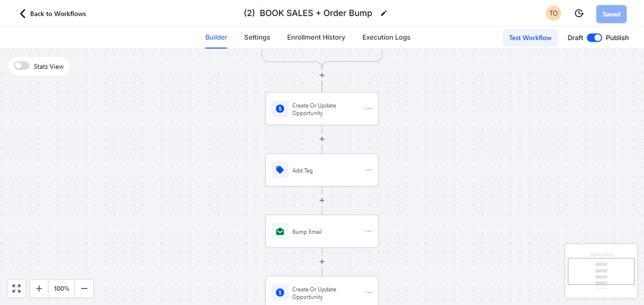Click the back arrow beside Back to Workflows
The image size is (644, 305).
click(x=22, y=14)
